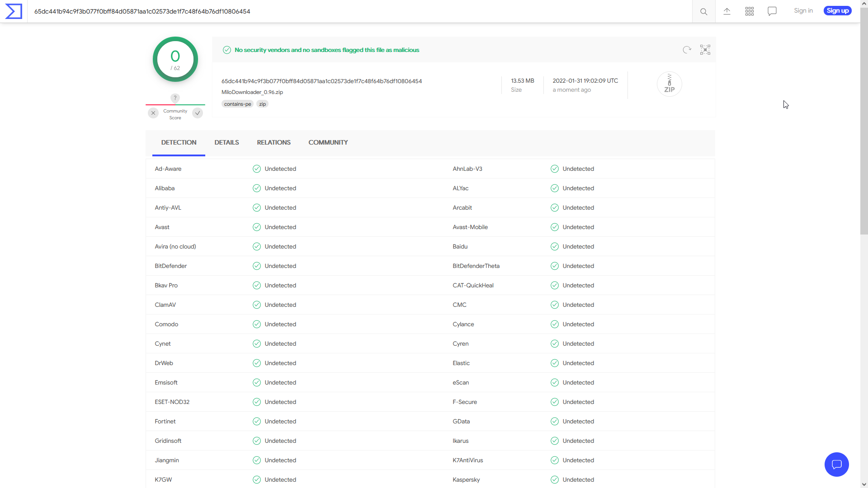Click the Alibaba vendor name
This screenshot has height=488, width=868.
(x=165, y=188)
